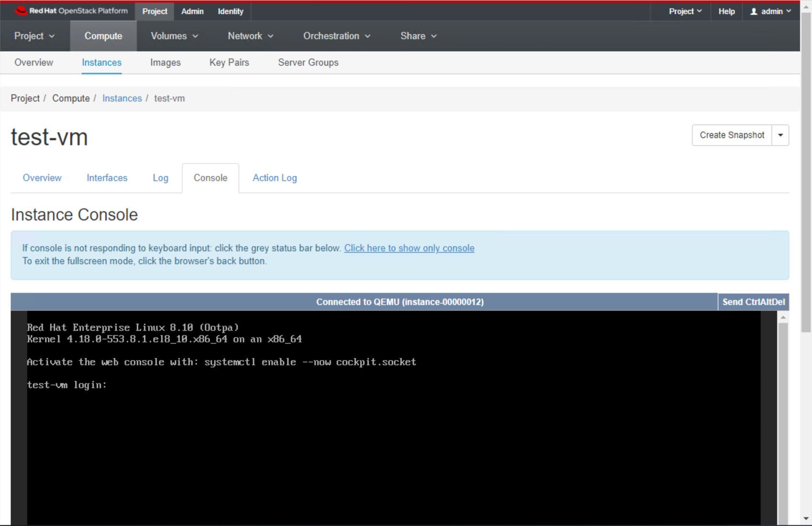Open the admin user menu

(770, 11)
